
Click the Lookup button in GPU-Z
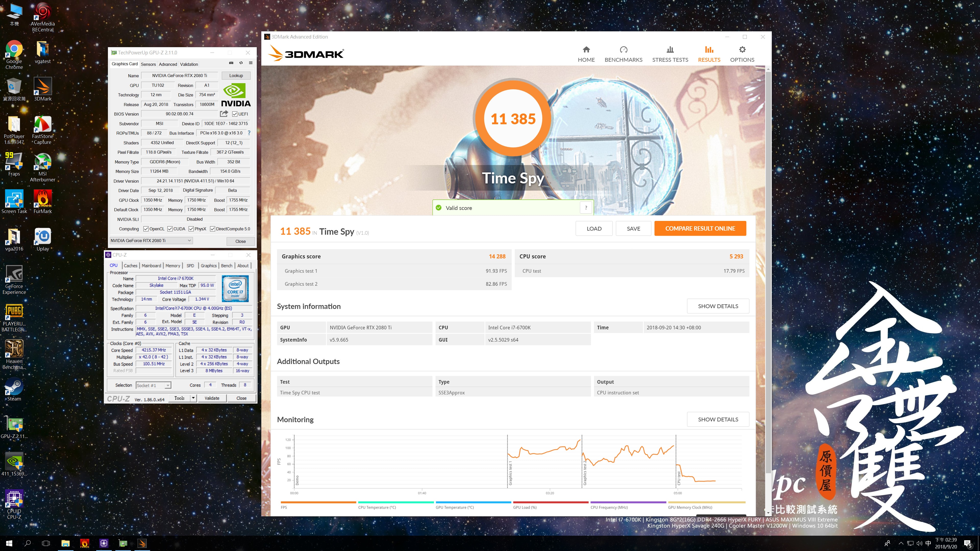[x=236, y=76]
